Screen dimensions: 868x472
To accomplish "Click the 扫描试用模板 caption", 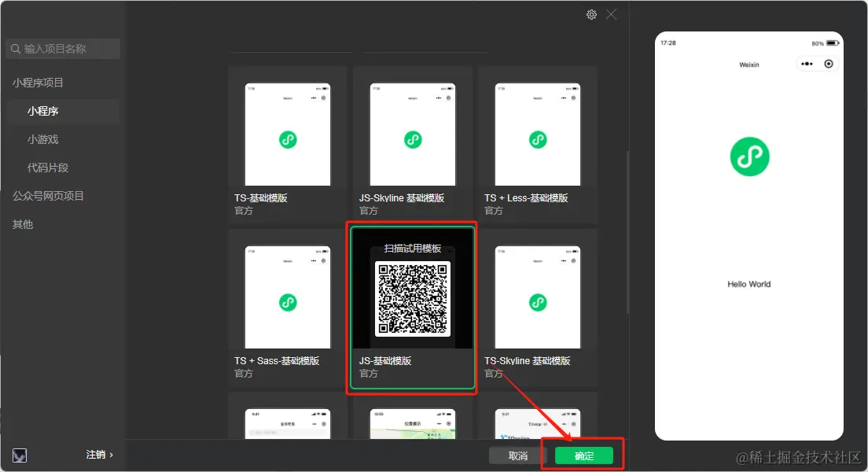I will pos(413,248).
